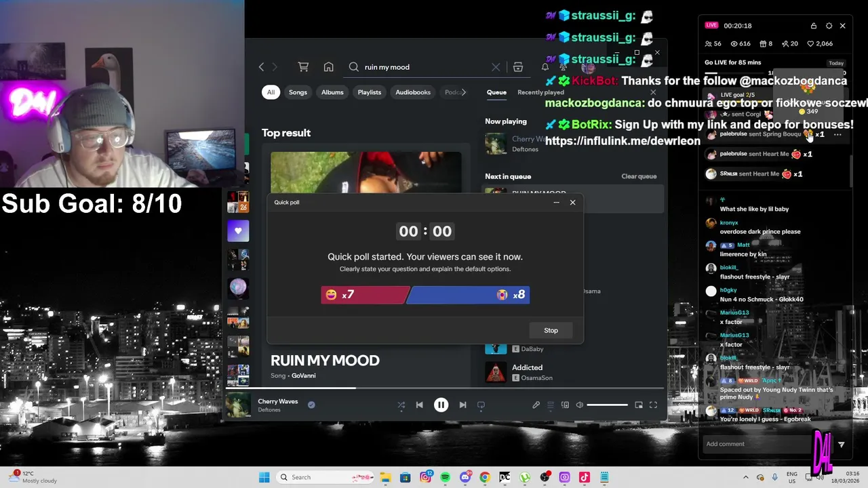Image resolution: width=868 pixels, height=488 pixels.
Task: Skip to next track
Action: click(462, 405)
